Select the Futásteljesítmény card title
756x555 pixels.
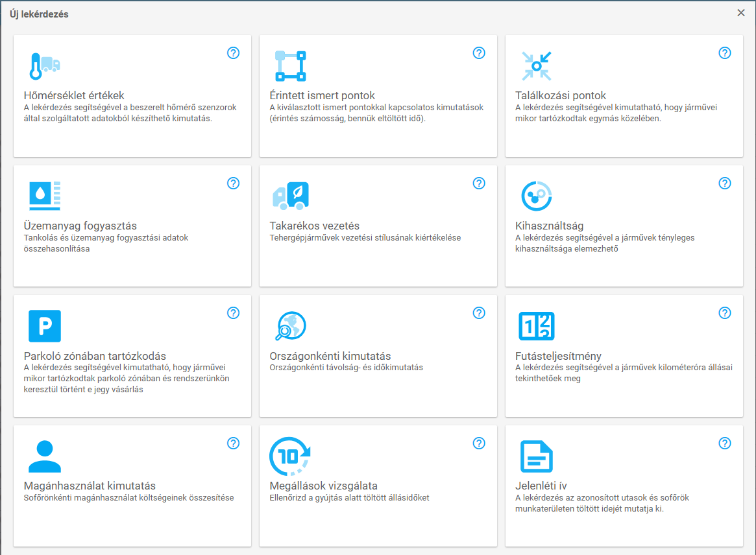click(x=558, y=356)
